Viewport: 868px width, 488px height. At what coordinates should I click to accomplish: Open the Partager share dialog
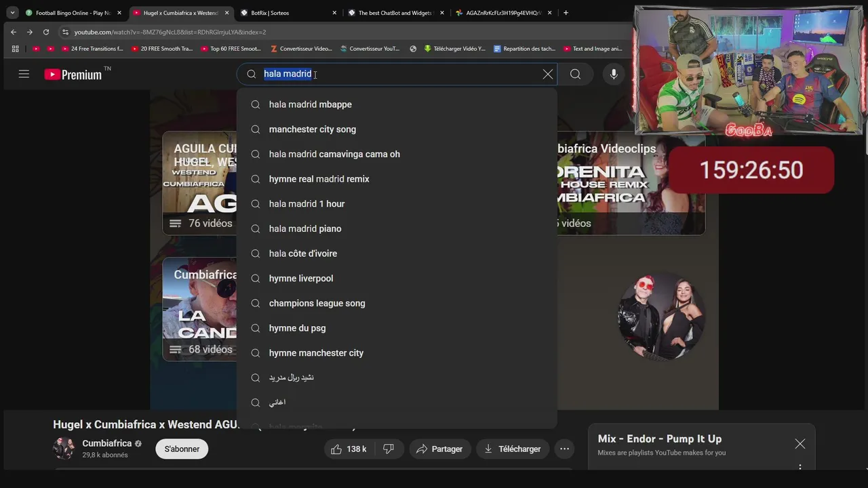439,449
